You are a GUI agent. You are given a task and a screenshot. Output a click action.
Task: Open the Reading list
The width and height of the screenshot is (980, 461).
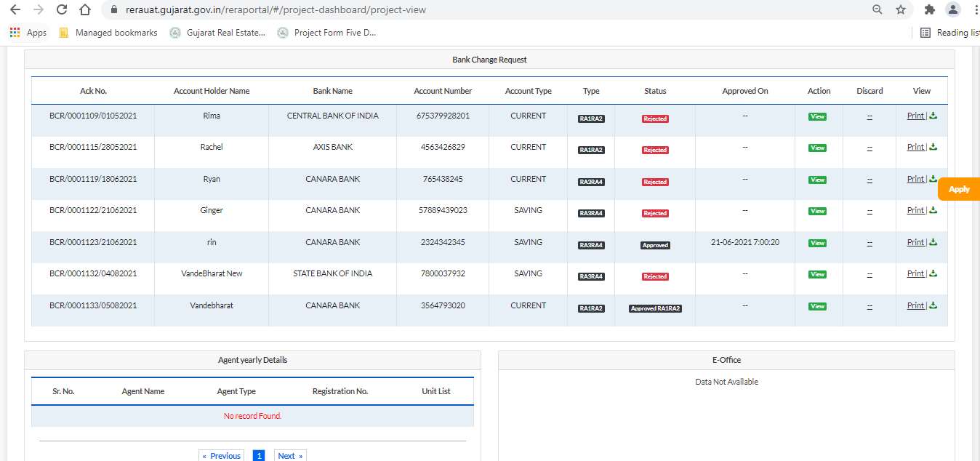coord(949,33)
